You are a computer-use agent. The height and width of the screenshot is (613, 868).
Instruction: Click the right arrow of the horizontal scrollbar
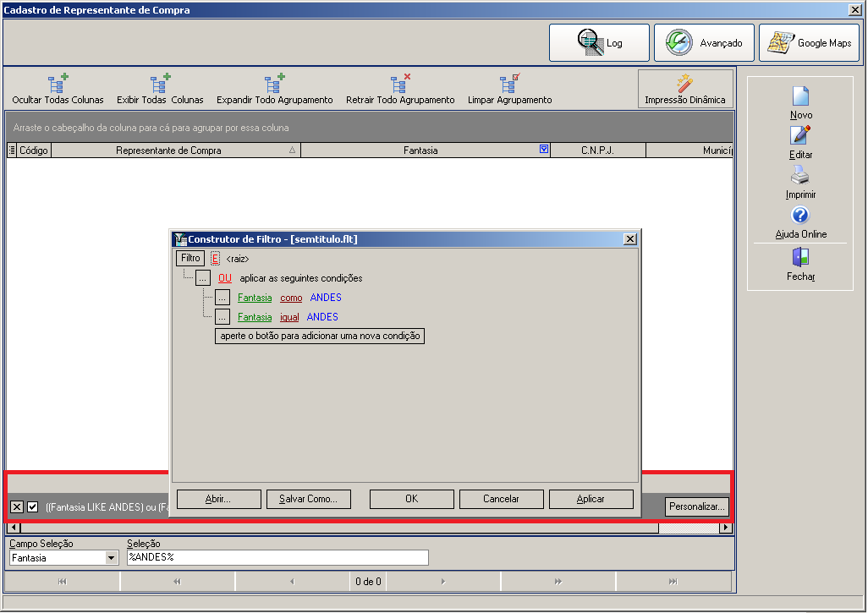(x=725, y=528)
